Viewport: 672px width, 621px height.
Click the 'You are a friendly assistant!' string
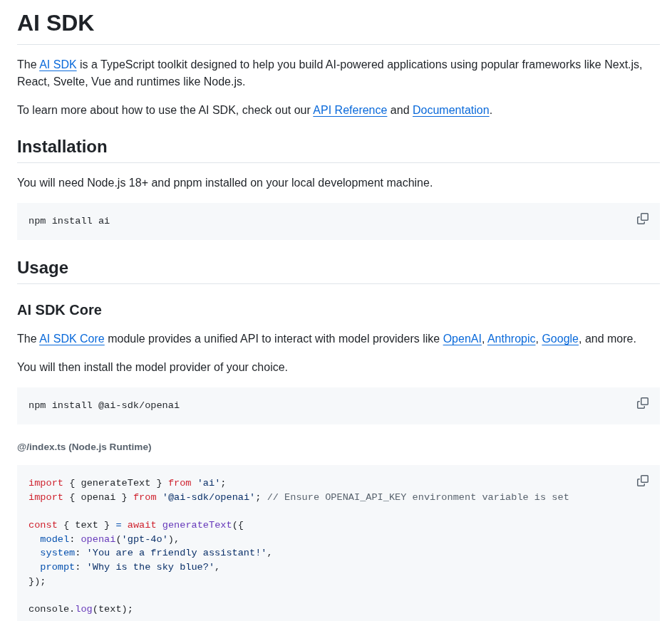[x=177, y=553]
